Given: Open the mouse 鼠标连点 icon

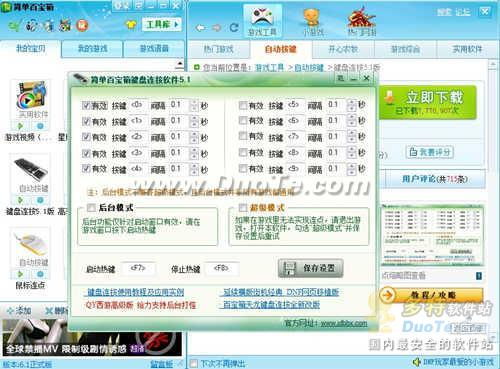Looking at the screenshot, I should tap(31, 244).
